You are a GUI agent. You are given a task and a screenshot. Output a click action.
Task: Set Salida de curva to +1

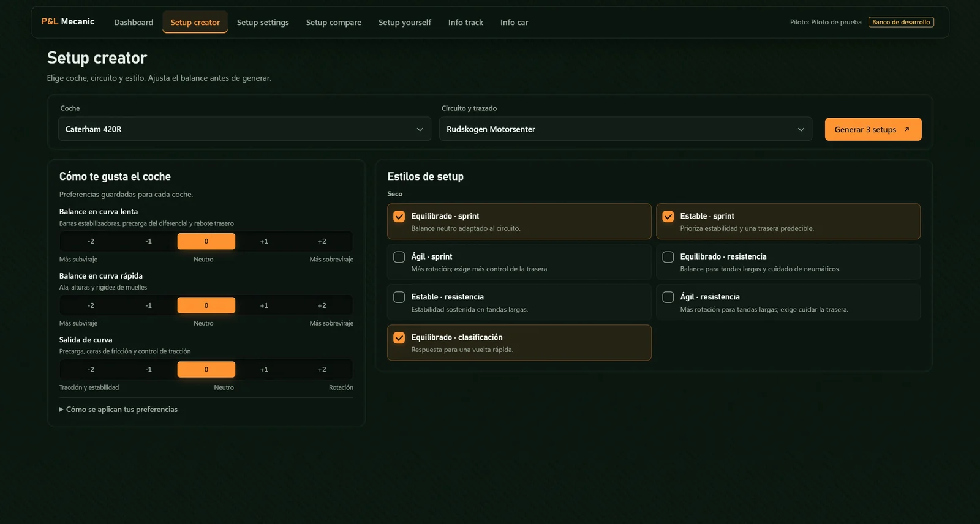pyautogui.click(x=264, y=369)
